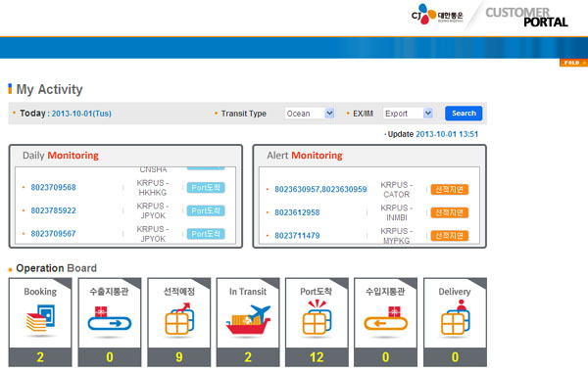The height and width of the screenshot is (372, 588).
Task: Select the 선적예정 boxes icon
Action: tap(179, 318)
